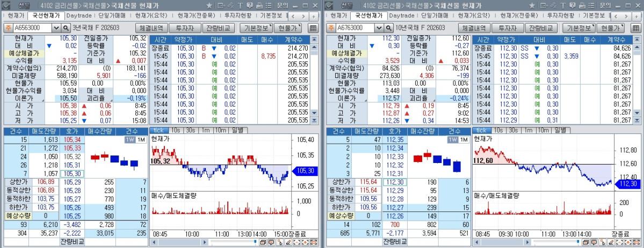
Task: Click 체결내역 button in left window
Action: [x=151, y=28]
